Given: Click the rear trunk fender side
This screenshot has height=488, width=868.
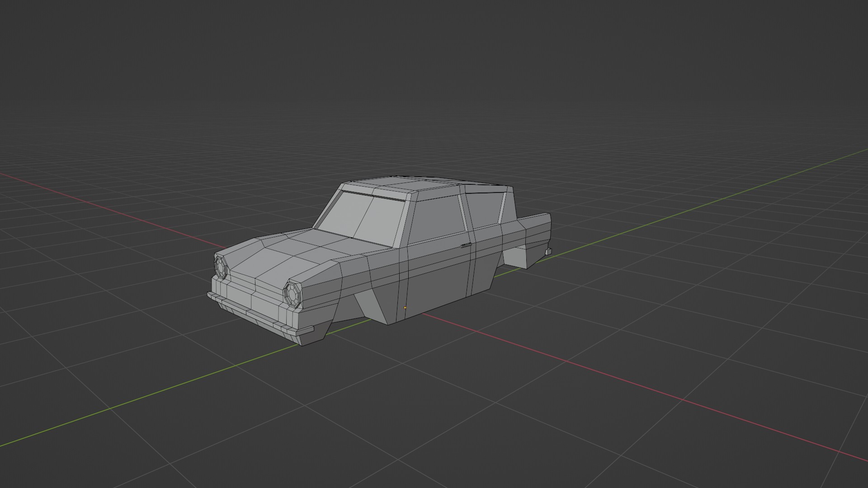Looking at the screenshot, I should 536,230.
